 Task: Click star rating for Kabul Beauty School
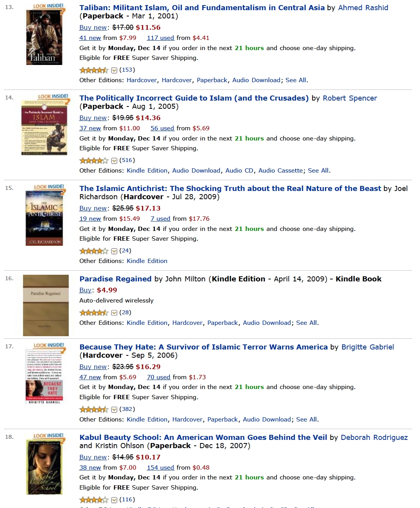pos(93,500)
